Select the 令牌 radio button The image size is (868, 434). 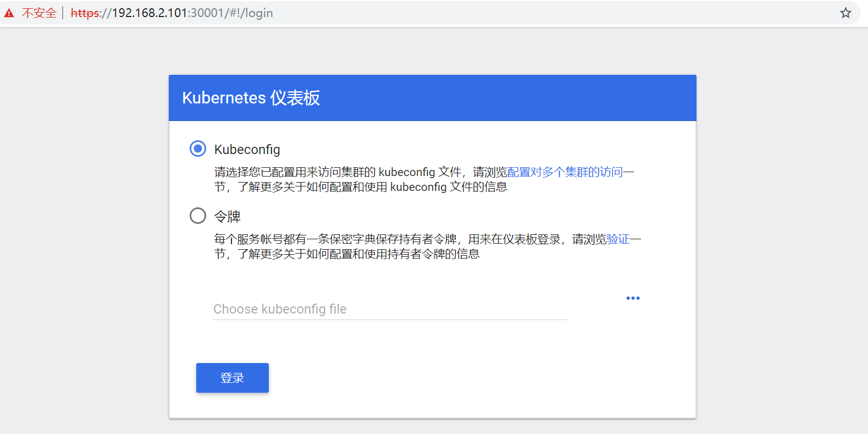198,216
